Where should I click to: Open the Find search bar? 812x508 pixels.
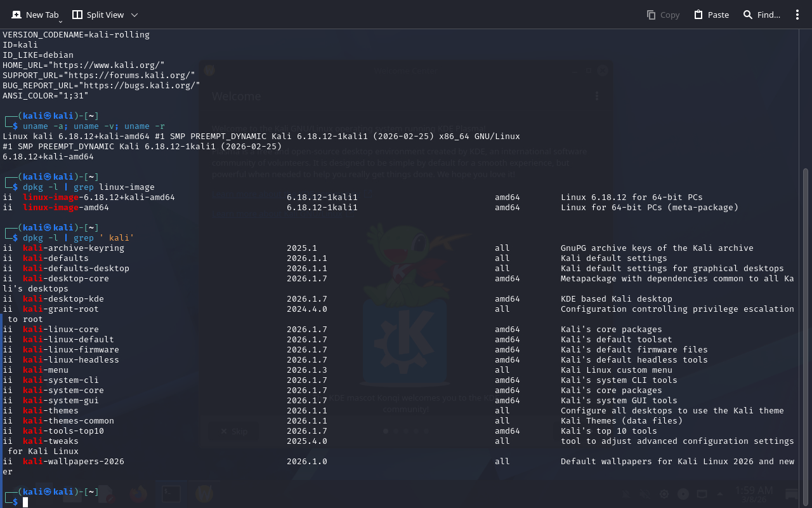(762, 15)
